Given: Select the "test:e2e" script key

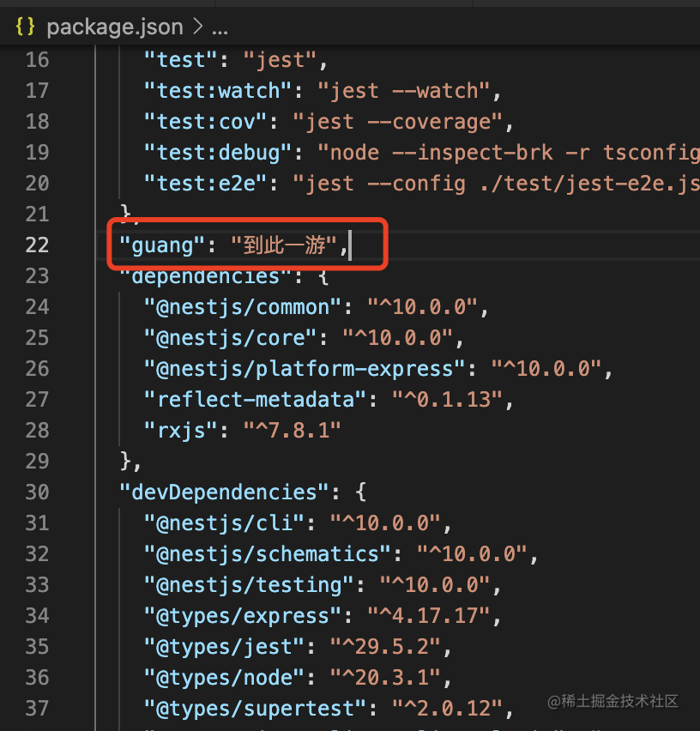Looking at the screenshot, I should [x=207, y=183].
